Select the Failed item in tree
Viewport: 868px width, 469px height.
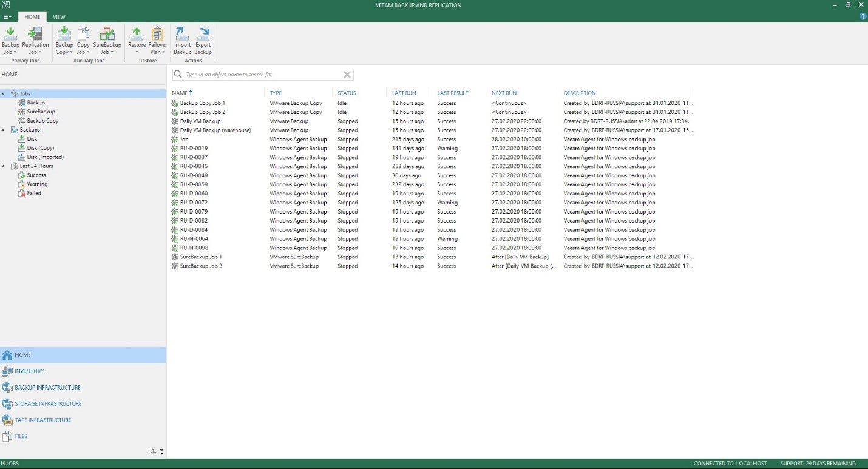[34, 193]
